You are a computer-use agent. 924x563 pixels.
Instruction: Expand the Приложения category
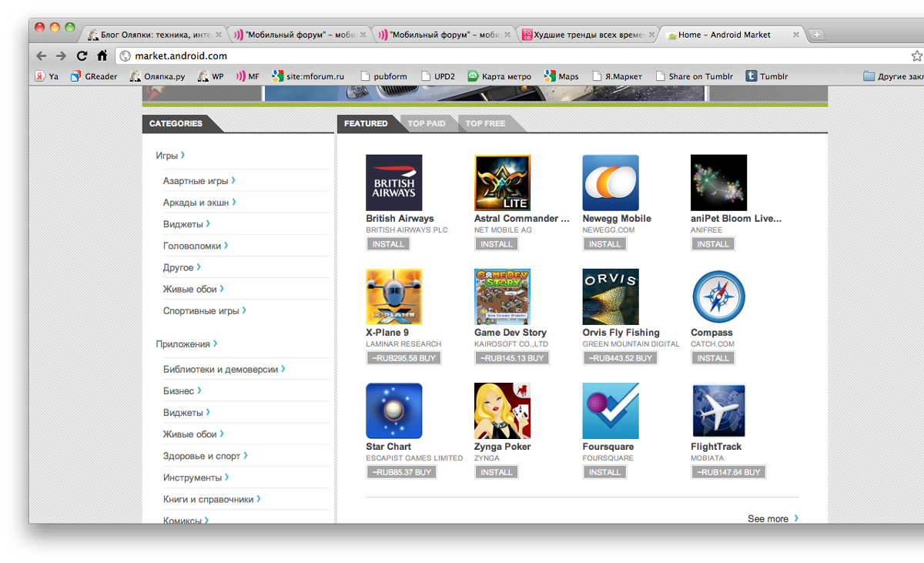[x=186, y=344]
